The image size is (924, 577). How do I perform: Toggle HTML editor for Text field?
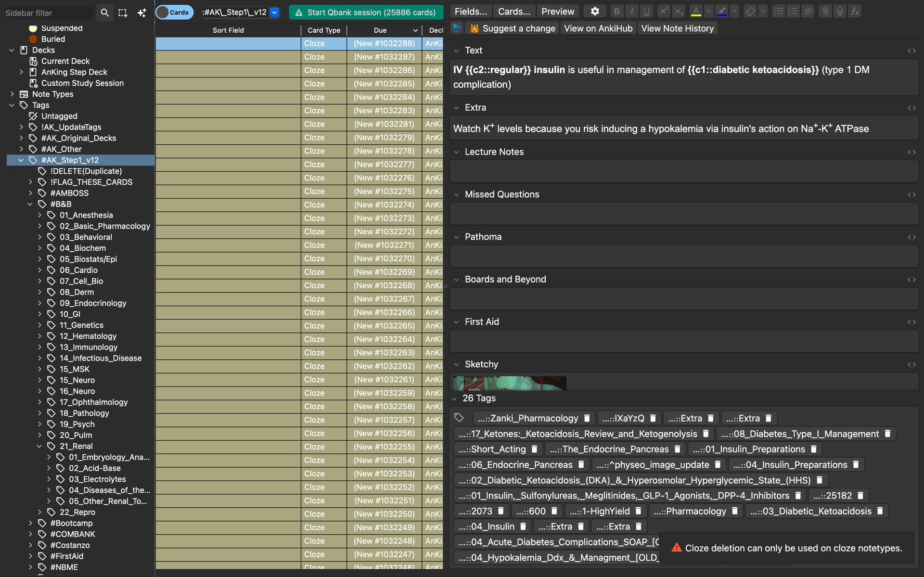[x=911, y=51]
